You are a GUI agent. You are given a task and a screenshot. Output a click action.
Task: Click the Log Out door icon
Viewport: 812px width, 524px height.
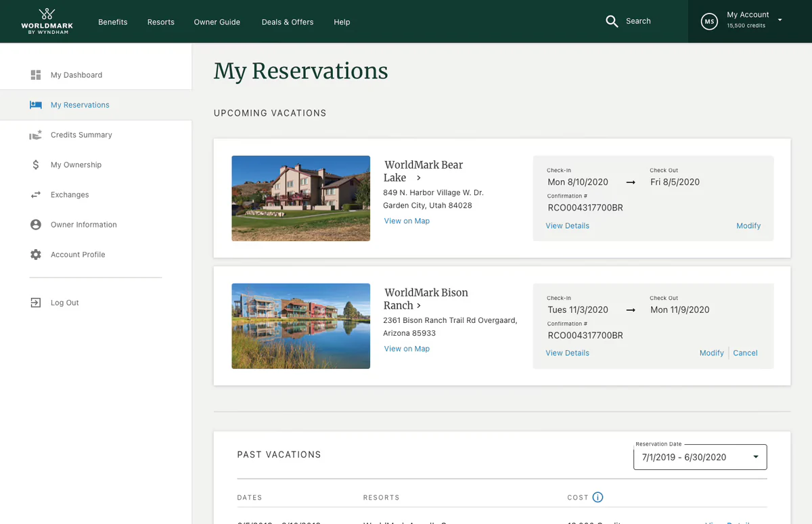point(36,303)
